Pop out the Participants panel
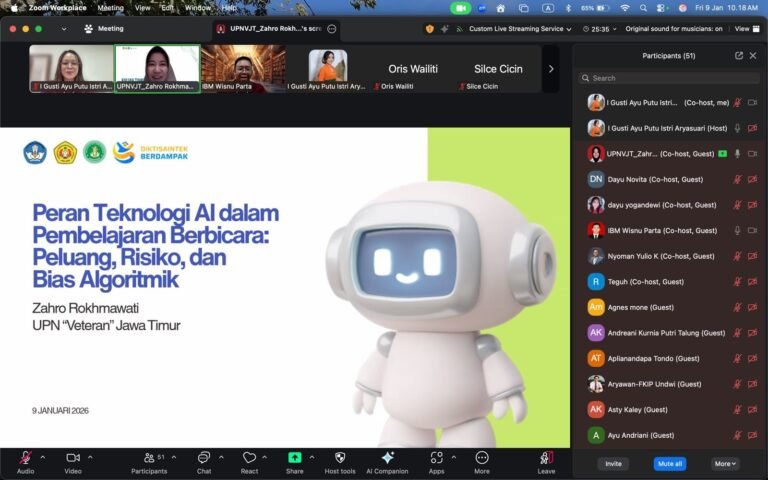 click(739, 56)
